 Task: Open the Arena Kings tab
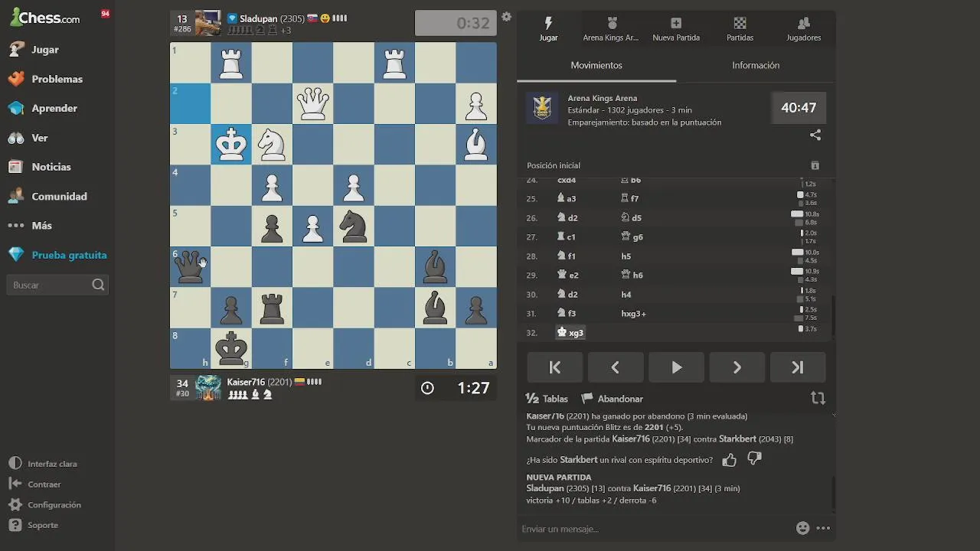click(x=611, y=29)
